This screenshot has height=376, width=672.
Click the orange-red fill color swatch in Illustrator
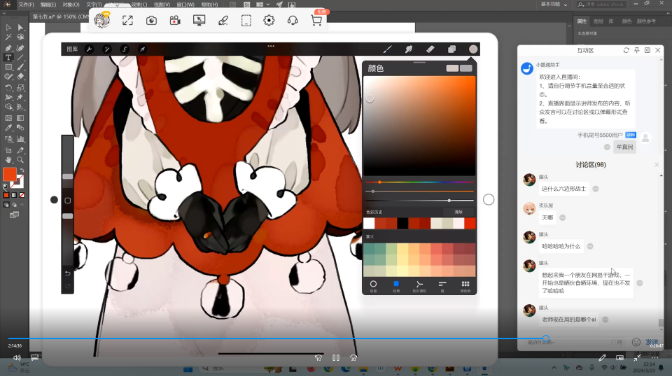click(x=9, y=174)
